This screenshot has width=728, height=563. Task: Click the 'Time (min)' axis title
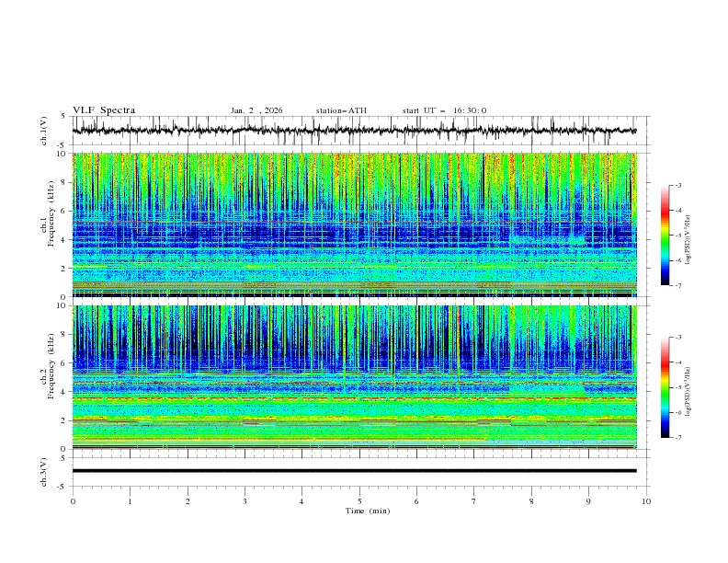(x=368, y=511)
